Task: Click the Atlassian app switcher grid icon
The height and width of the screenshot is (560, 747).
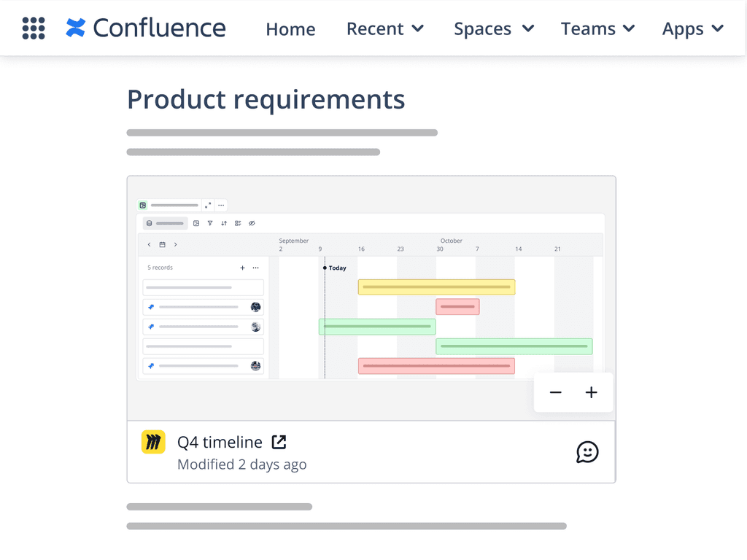Action: pos(34,28)
